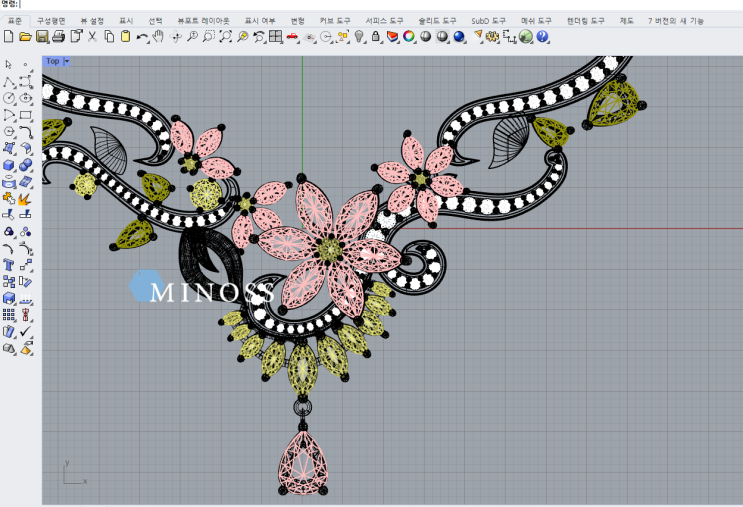The width and height of the screenshot is (743, 507).
Task: Toggle the lock objects padlock icon
Action: [375, 37]
